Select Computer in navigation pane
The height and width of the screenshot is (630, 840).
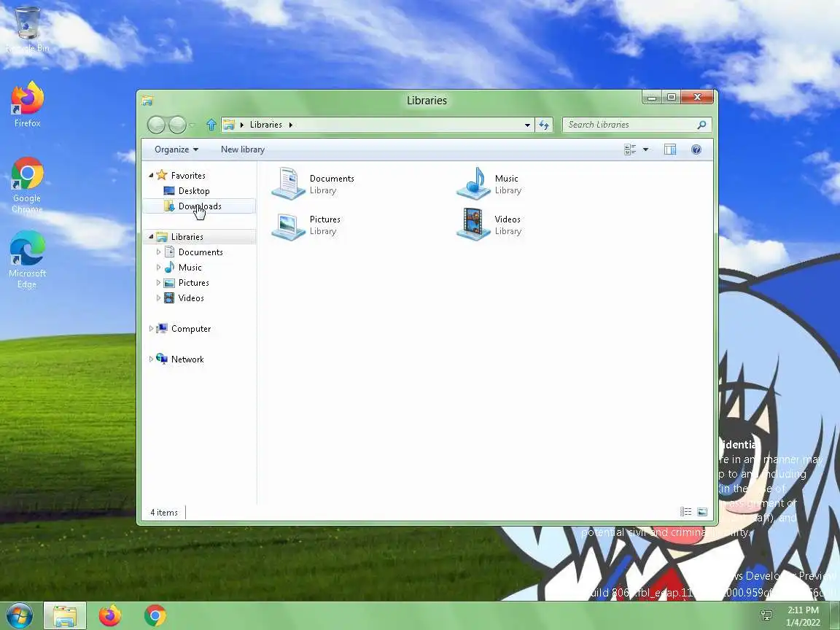pos(191,329)
